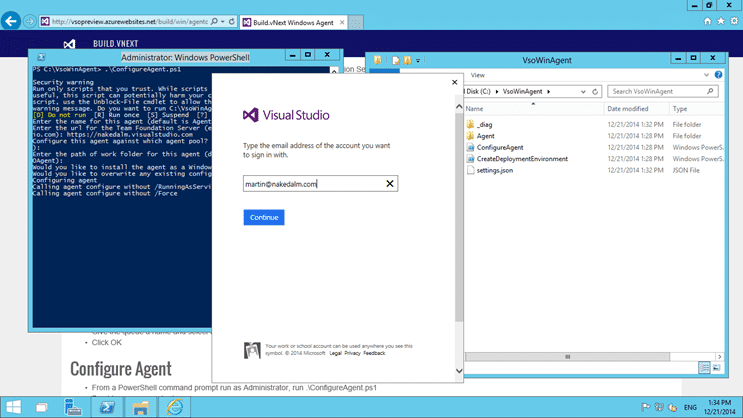Open Server Manager from taskbar

(73, 407)
